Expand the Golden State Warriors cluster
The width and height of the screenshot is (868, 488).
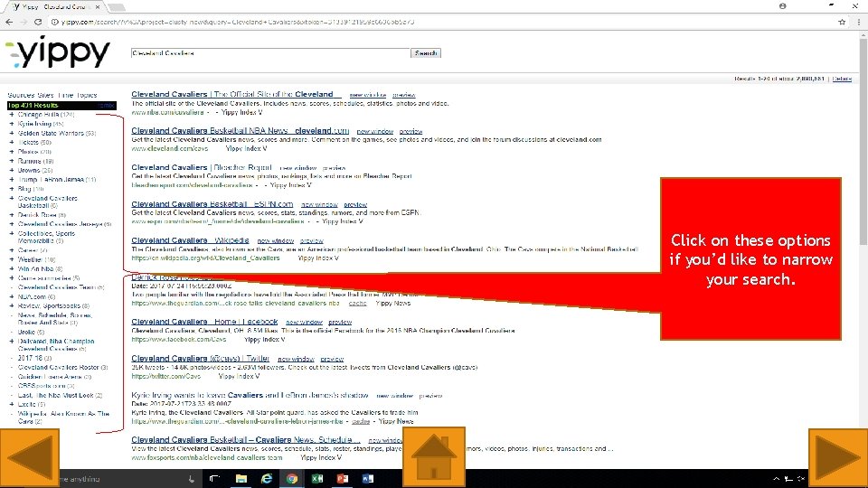[12, 134]
